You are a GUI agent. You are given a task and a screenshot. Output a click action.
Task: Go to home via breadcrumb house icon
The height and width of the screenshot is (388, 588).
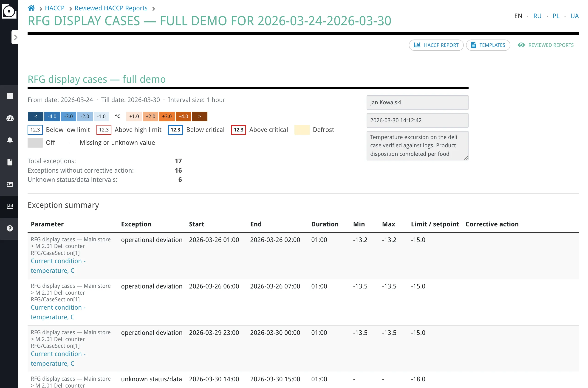(31, 8)
